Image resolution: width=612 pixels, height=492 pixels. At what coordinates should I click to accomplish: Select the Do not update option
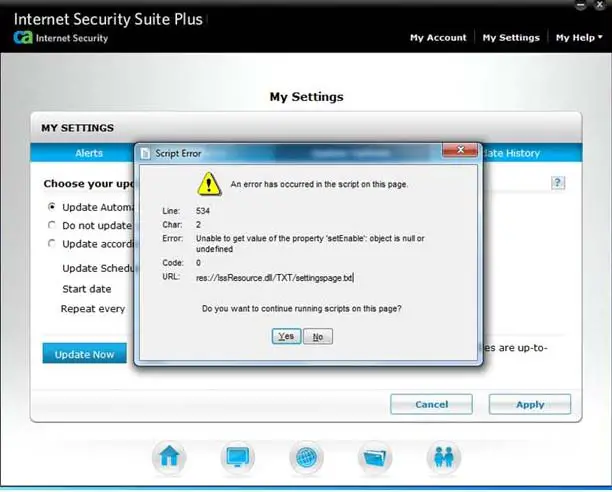pos(52,225)
